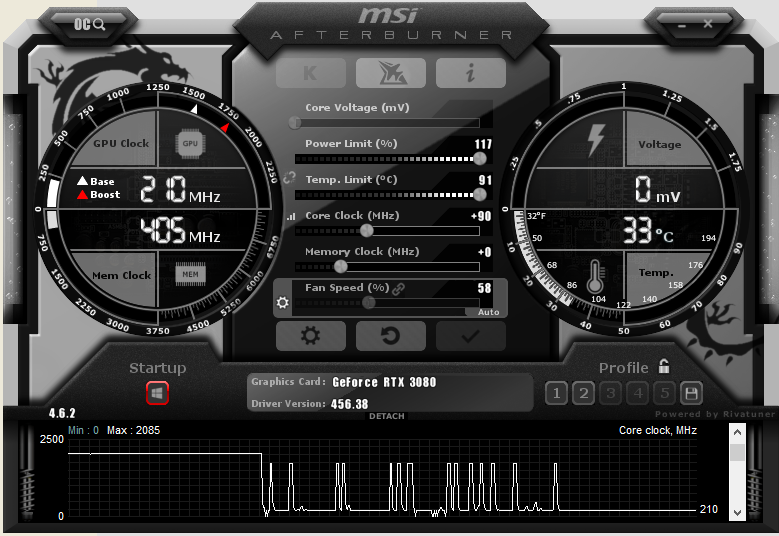Click the Core Clock slider handle
779x536 pixels.
click(367, 230)
